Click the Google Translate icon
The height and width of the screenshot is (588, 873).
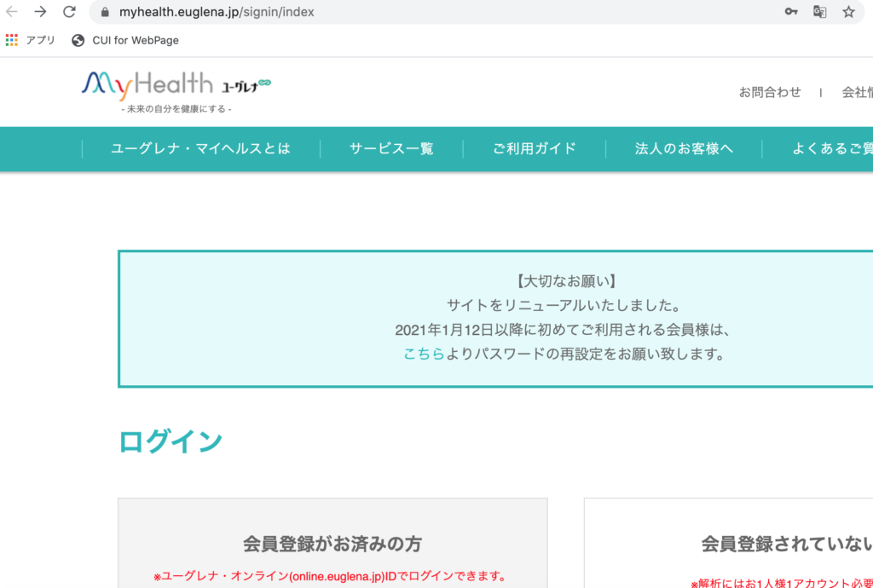(819, 12)
